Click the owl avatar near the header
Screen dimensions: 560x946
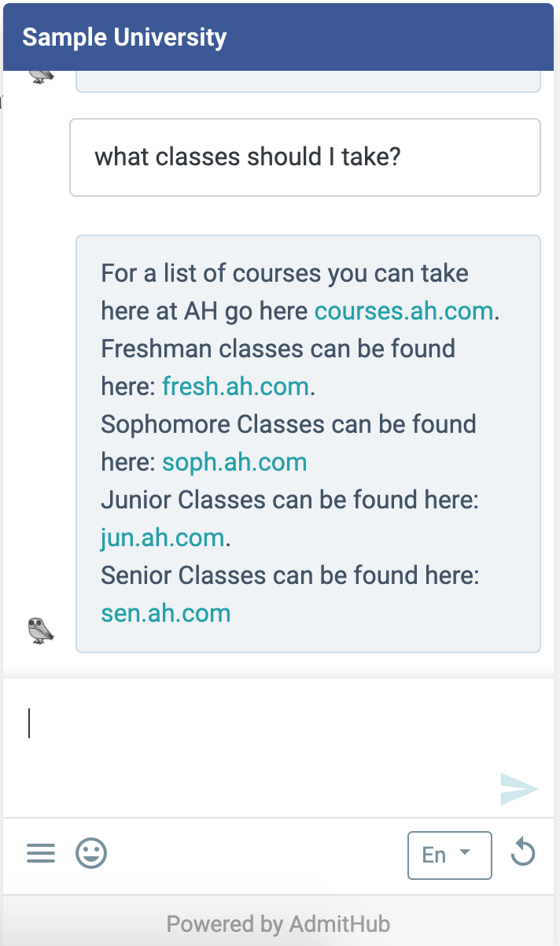click(41, 76)
